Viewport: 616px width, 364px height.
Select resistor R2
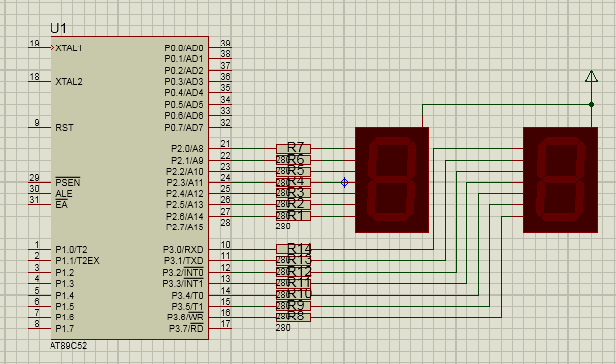(x=293, y=204)
